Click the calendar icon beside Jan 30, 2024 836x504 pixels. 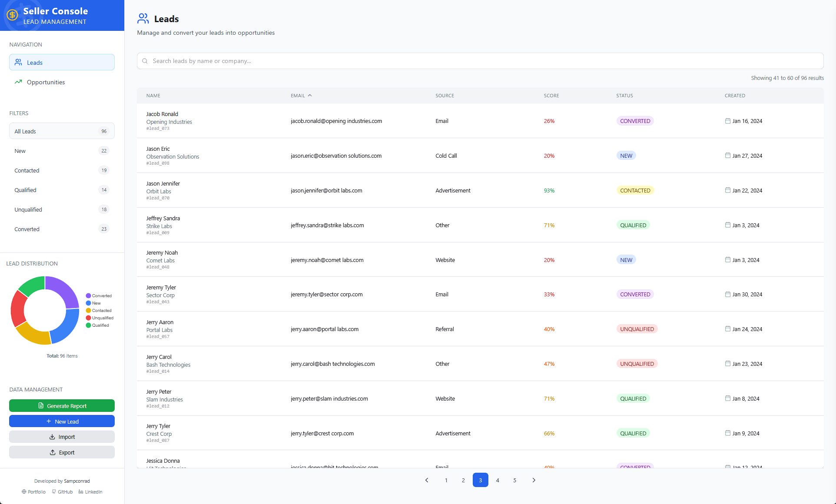point(728,294)
